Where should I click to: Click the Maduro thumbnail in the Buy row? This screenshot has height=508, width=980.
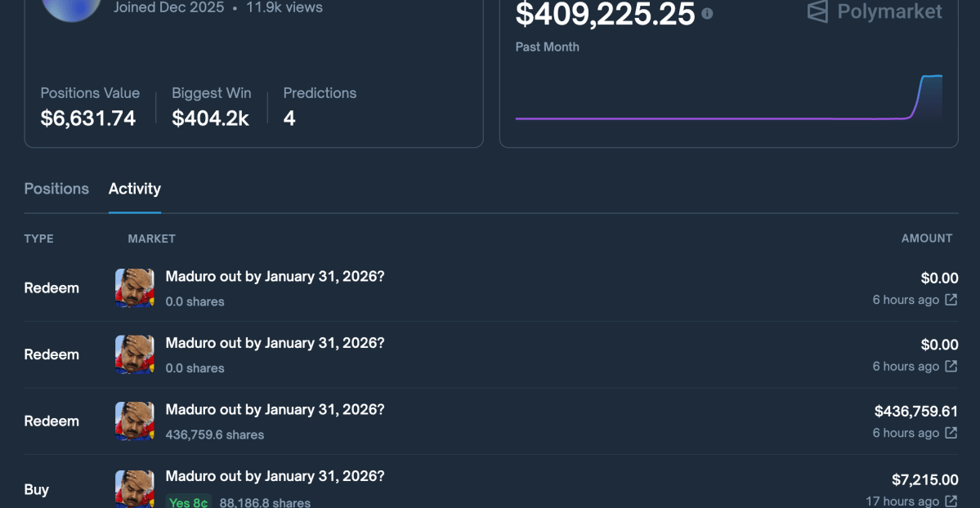click(x=134, y=488)
